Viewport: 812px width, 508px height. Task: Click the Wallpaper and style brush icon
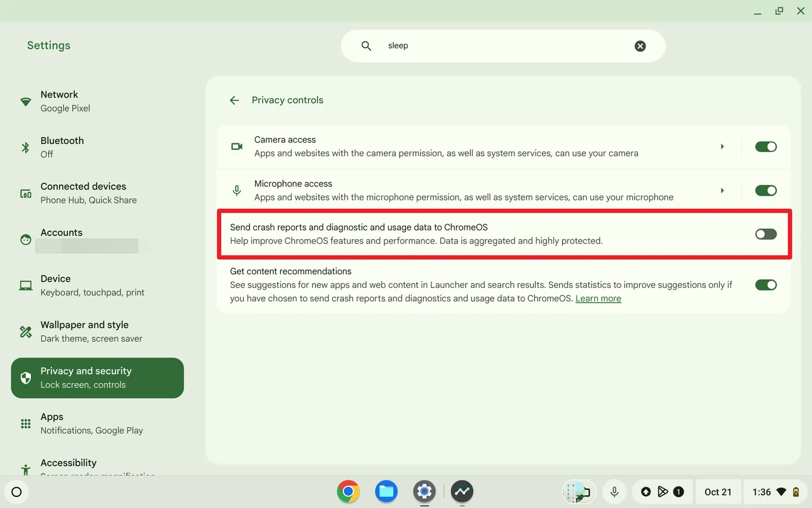(26, 332)
